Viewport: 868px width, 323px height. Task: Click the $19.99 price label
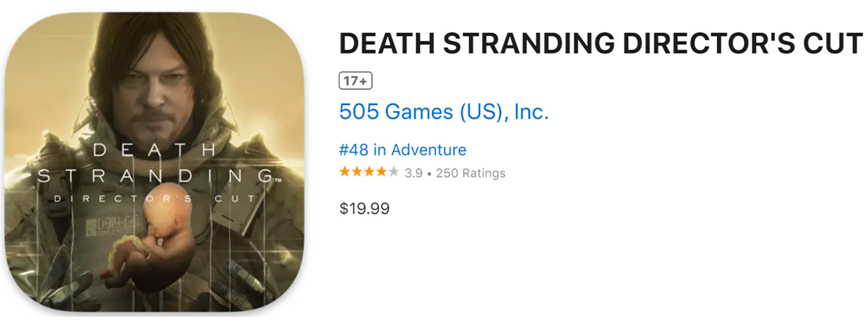tap(365, 209)
